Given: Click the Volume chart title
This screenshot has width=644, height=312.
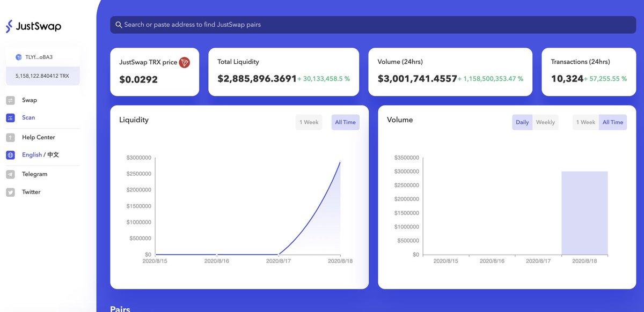Looking at the screenshot, I should click(400, 120).
